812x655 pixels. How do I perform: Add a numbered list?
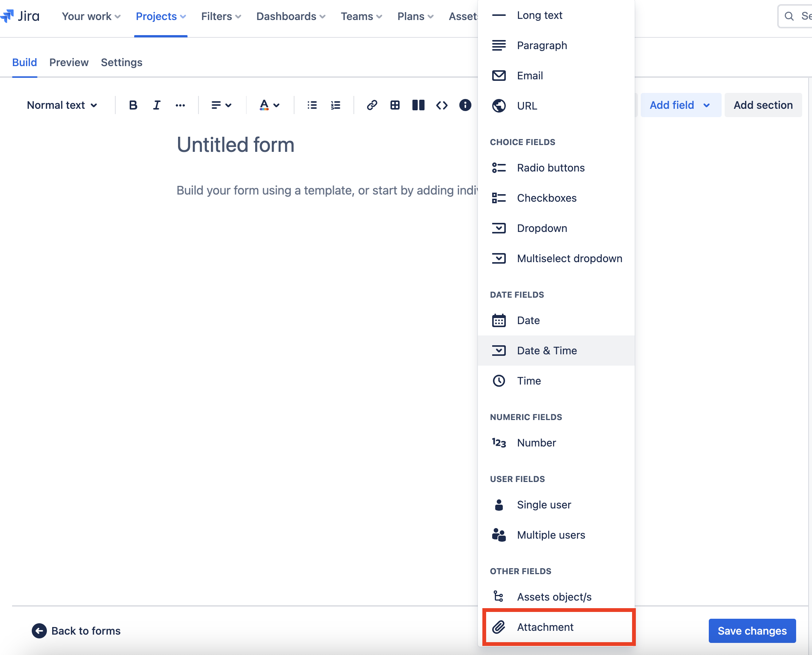tap(335, 105)
